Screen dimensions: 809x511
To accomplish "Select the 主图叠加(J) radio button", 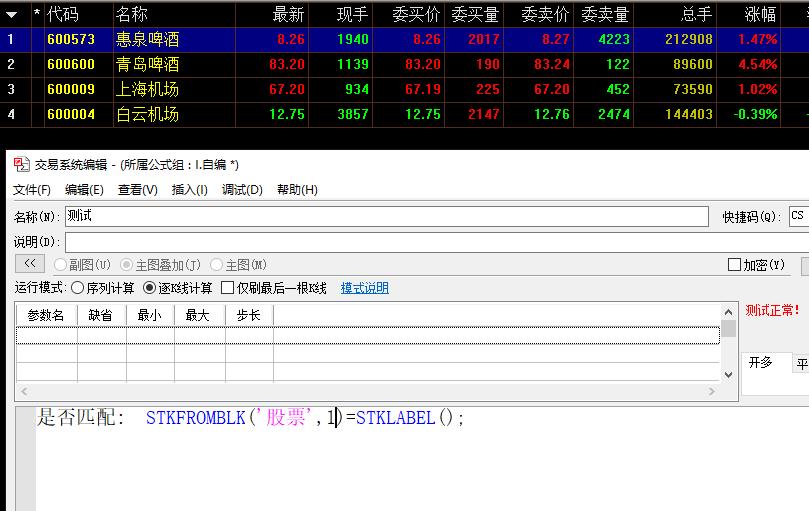I will [x=126, y=265].
